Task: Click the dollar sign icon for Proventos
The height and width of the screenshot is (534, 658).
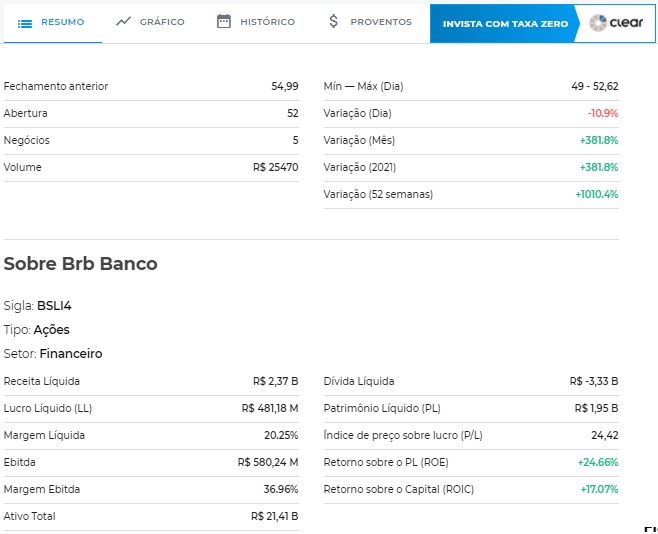Action: tap(334, 21)
